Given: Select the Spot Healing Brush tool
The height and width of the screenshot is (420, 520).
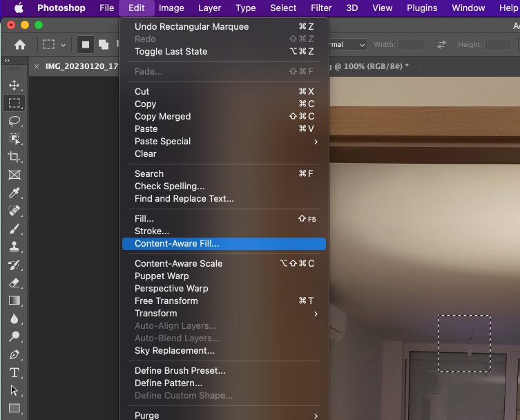Looking at the screenshot, I should click(x=14, y=211).
